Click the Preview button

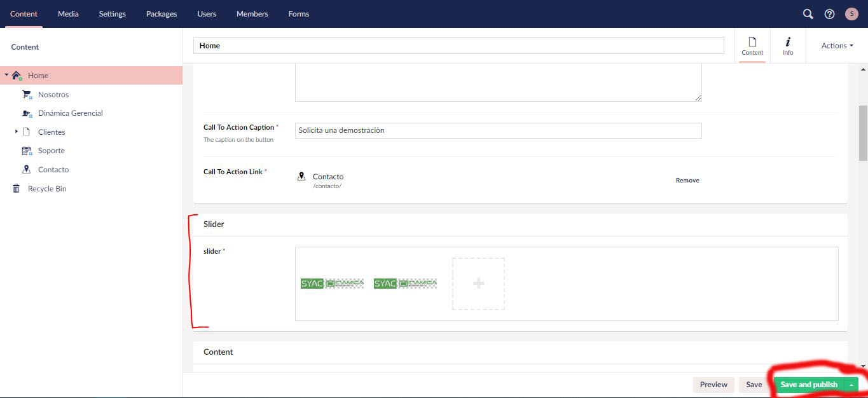713,385
